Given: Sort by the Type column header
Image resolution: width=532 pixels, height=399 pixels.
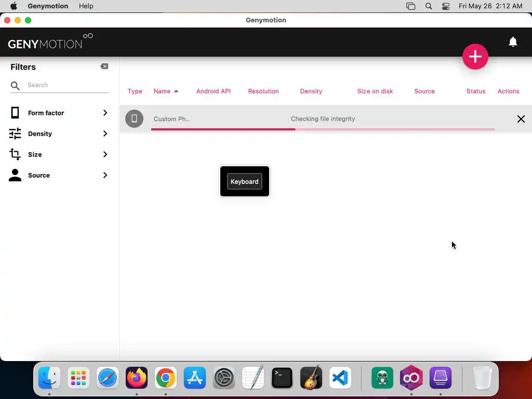Looking at the screenshot, I should tap(135, 91).
